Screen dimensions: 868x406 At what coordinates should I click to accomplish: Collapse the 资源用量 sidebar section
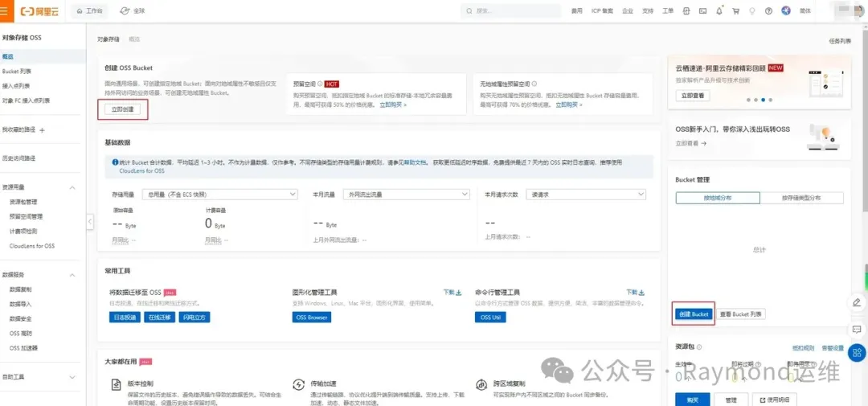pyautogui.click(x=72, y=188)
